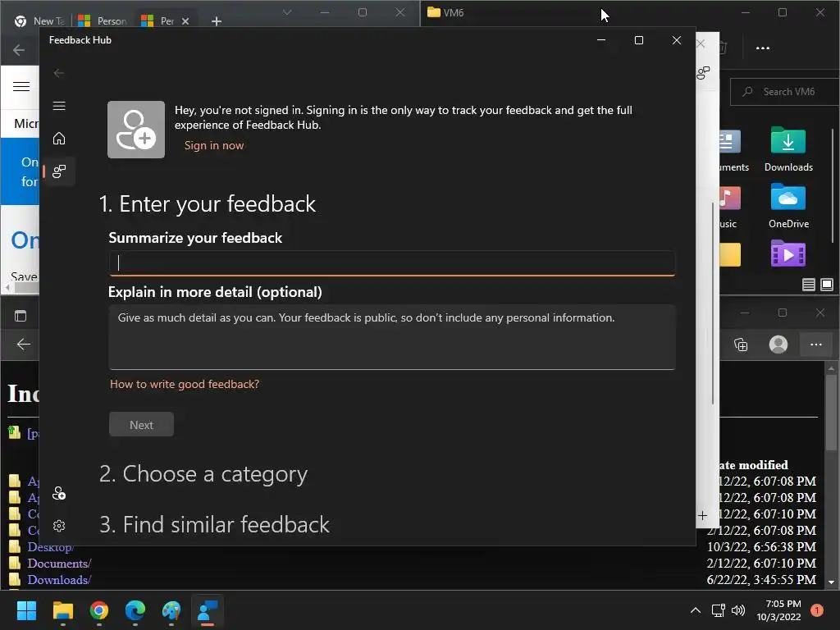Screen dimensions: 840x630
Task: Go back in the lower Edge window
Action: pyautogui.click(x=24, y=344)
